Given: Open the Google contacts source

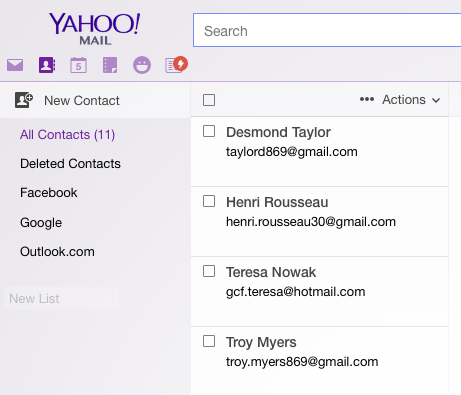Looking at the screenshot, I should (41, 223).
